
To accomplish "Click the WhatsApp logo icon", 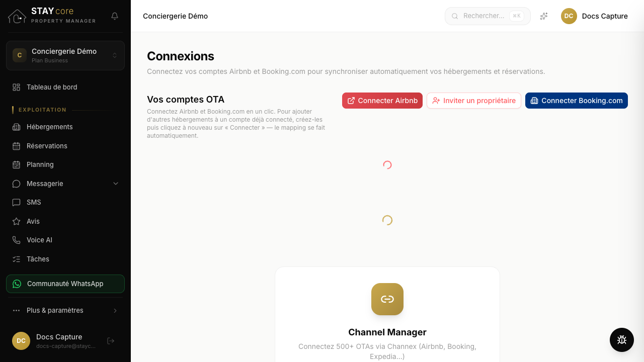I will click(17, 284).
